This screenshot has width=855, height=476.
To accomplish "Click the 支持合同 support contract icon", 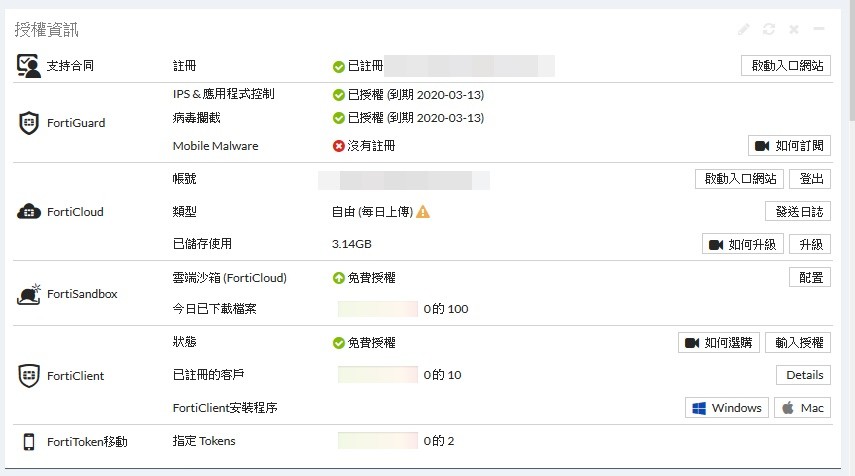I will 28,65.
